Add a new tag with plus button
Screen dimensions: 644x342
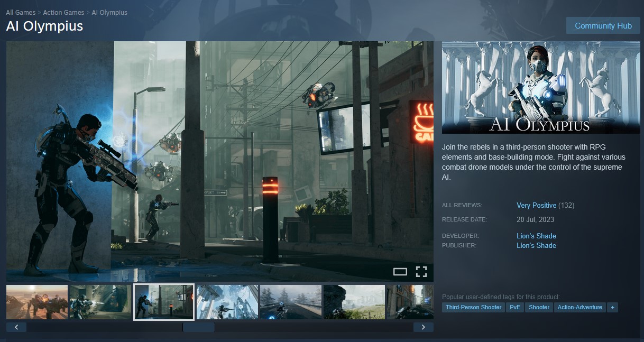[612, 307]
